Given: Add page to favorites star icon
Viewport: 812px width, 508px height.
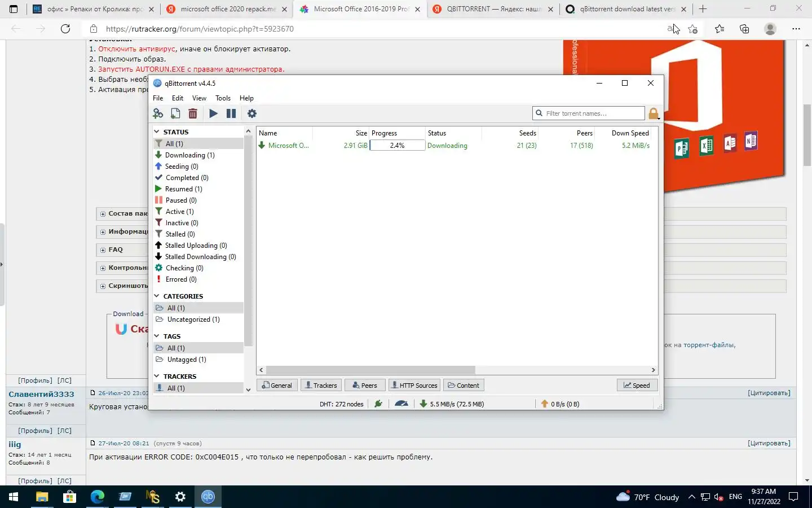Looking at the screenshot, I should (693, 29).
